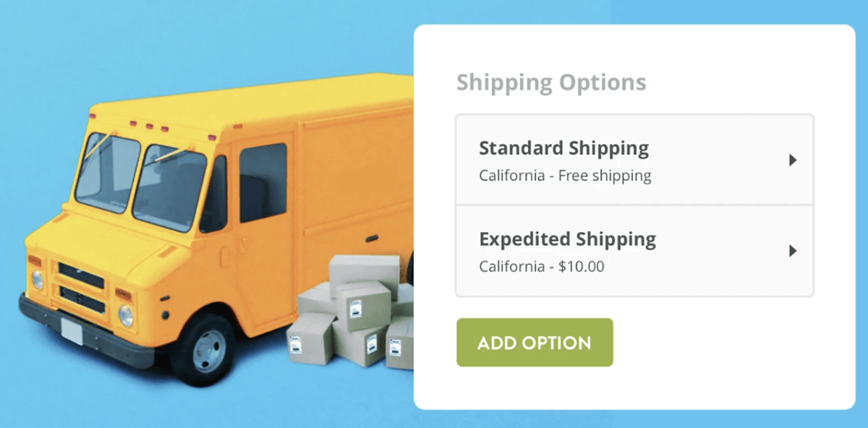Open the Expedited Shipping title
Screen dimensions: 868x428
click(567, 239)
